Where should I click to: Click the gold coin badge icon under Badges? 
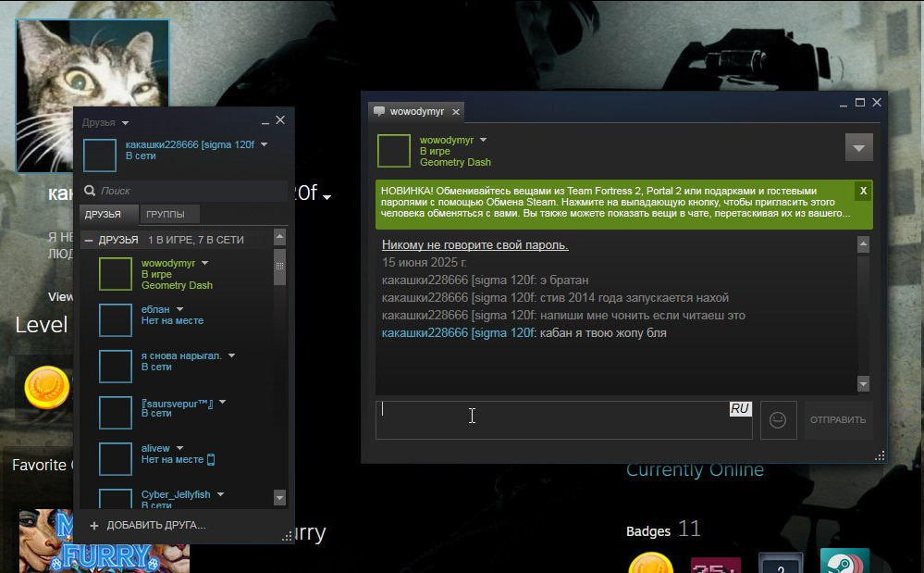tap(649, 563)
